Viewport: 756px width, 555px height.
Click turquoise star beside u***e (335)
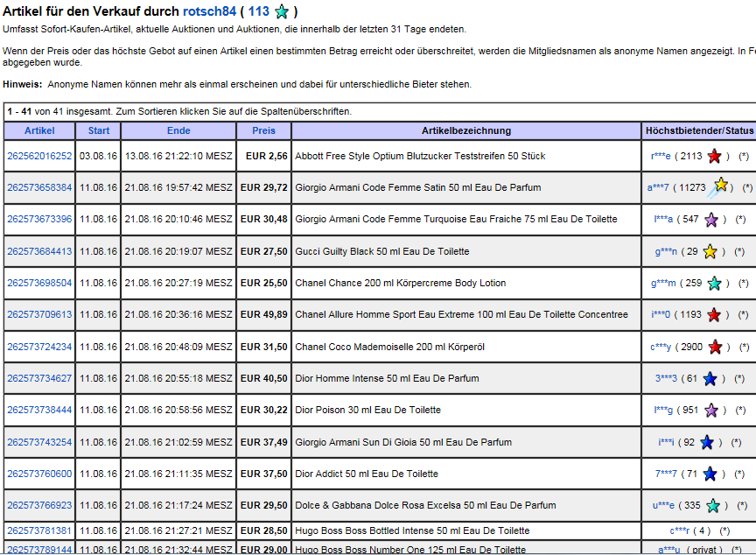[713, 506]
